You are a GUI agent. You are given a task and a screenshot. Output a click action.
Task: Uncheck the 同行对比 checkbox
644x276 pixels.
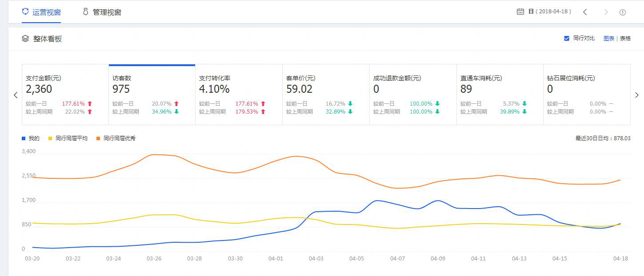click(x=567, y=39)
